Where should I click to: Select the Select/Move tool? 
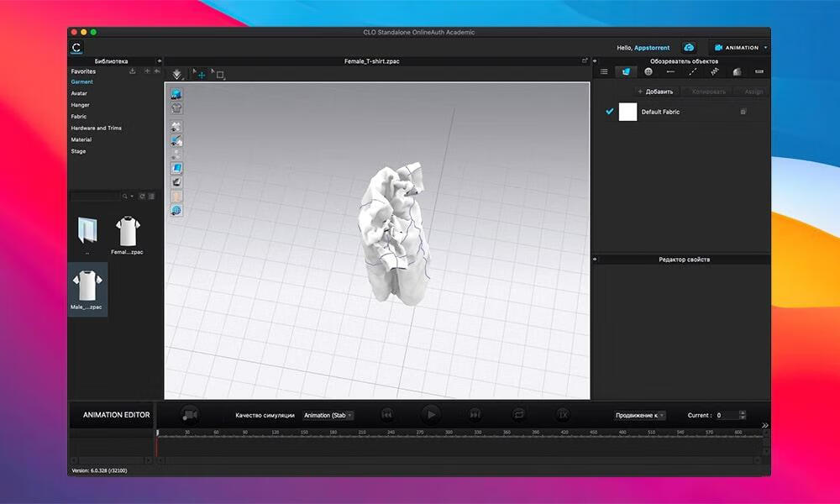200,74
